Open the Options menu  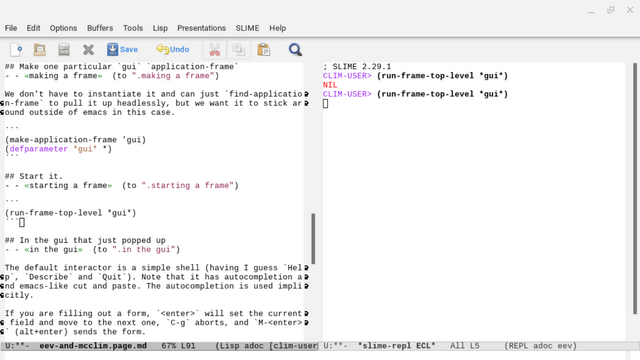pyautogui.click(x=63, y=28)
